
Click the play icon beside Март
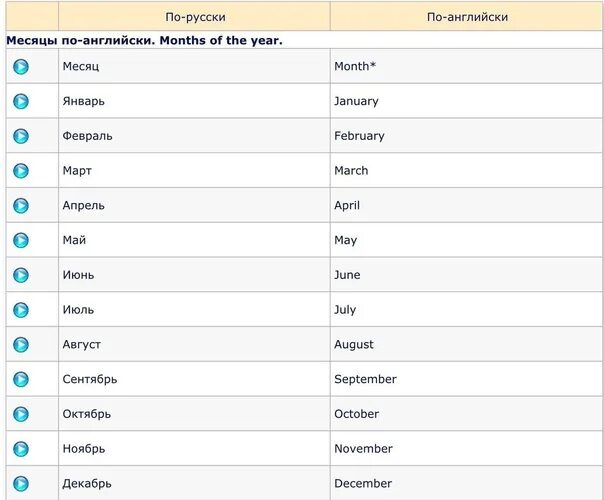pyautogui.click(x=21, y=171)
